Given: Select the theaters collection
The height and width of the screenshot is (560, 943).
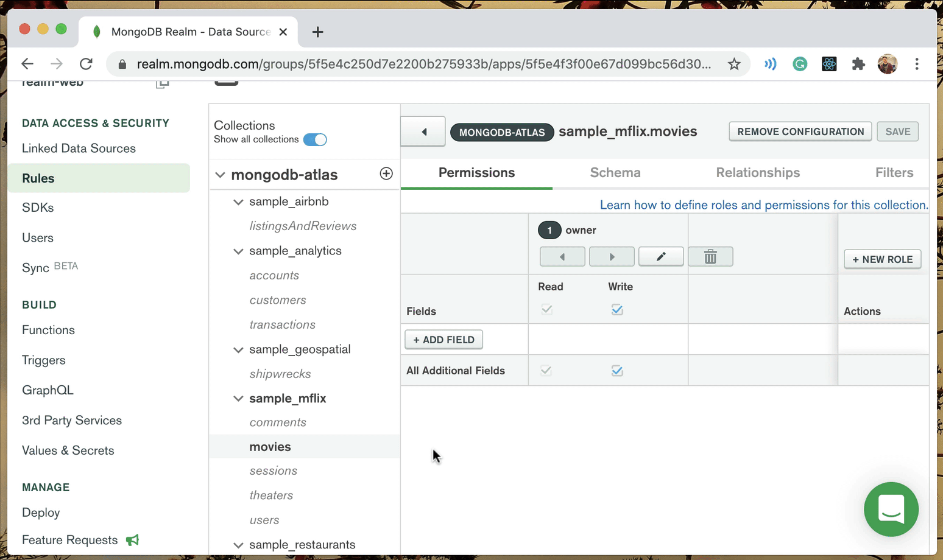Looking at the screenshot, I should tap(271, 495).
